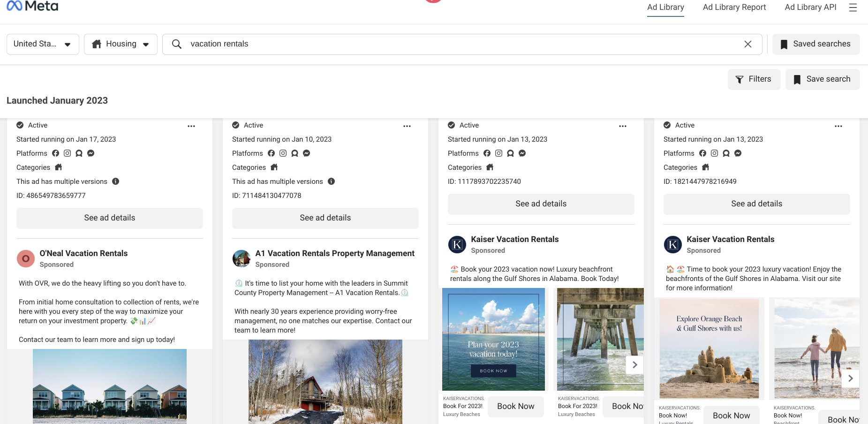Click Messenger platform icon on A1 ad
868x424 pixels.
307,153
